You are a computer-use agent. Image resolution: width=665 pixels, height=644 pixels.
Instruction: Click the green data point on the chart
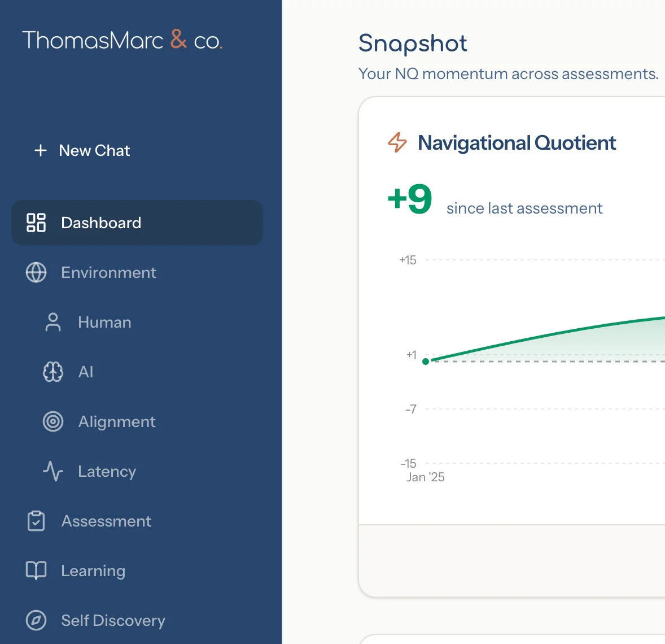coord(426,361)
